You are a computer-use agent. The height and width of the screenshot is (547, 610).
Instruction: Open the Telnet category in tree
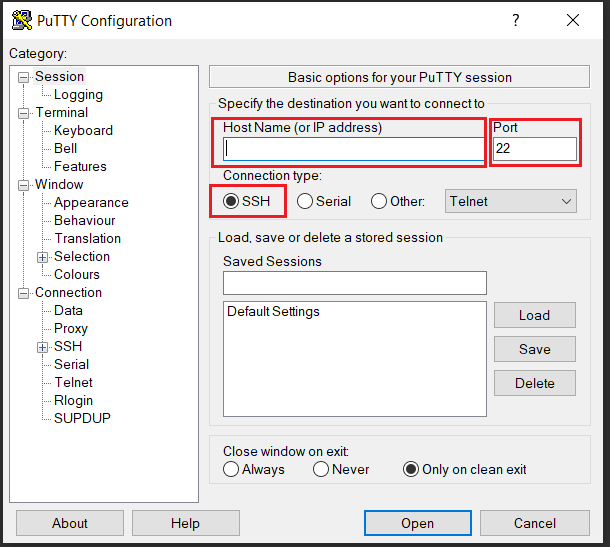click(x=74, y=382)
